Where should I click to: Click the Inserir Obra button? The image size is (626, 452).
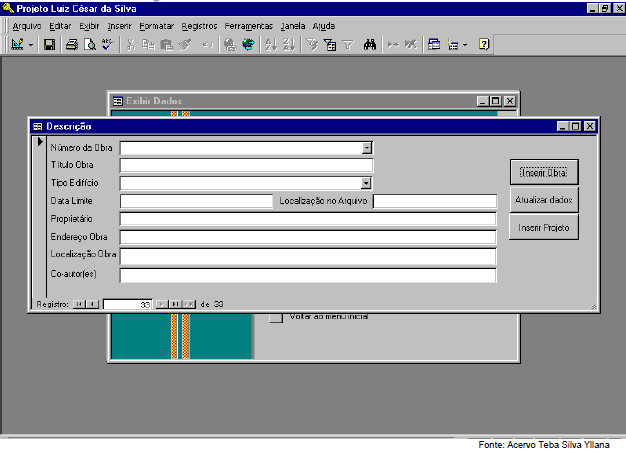(x=544, y=172)
